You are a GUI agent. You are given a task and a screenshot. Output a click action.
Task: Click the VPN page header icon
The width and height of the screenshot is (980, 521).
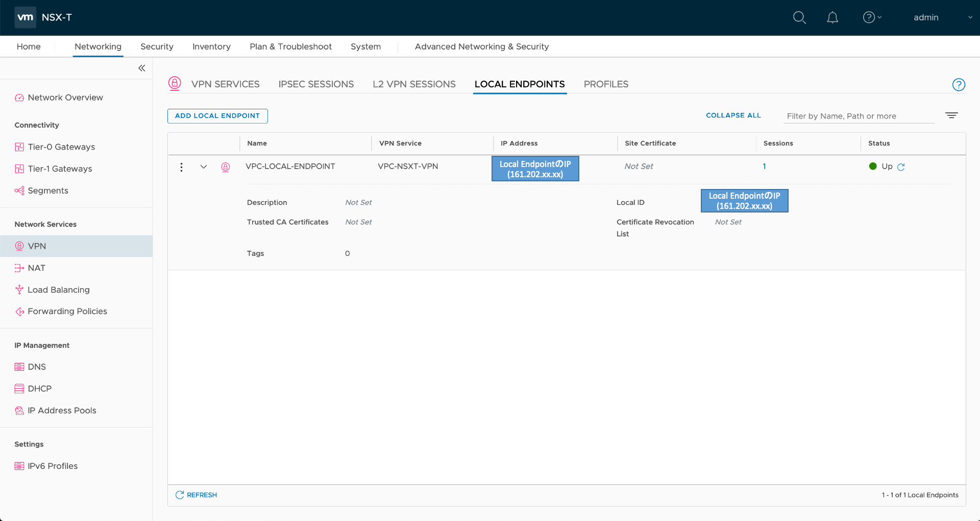pyautogui.click(x=175, y=83)
